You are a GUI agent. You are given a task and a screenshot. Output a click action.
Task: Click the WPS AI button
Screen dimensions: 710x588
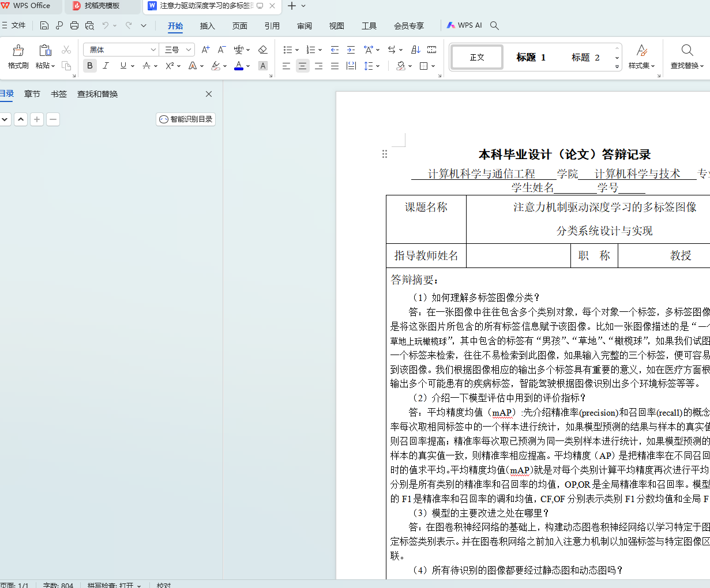464,25
